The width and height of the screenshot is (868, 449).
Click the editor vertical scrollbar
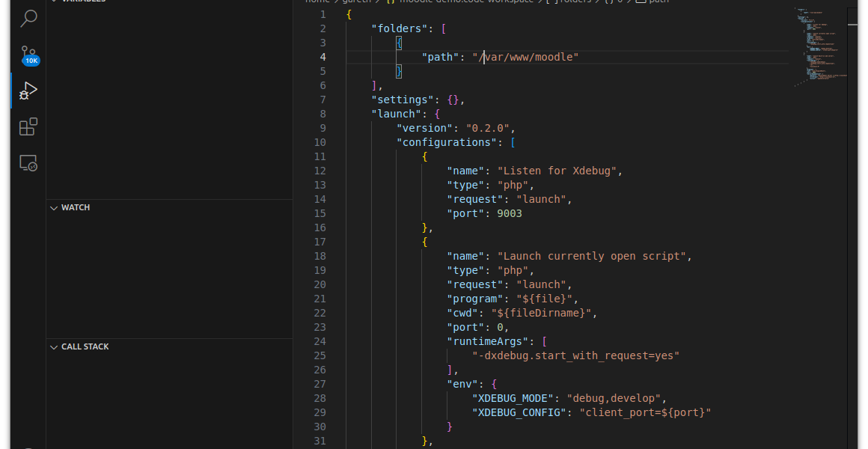(x=852, y=228)
